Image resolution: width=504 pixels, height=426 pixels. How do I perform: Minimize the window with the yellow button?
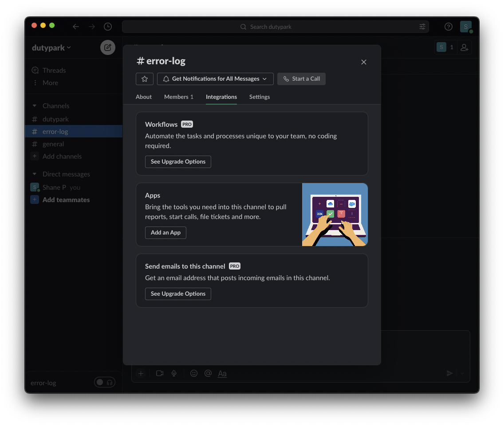(x=43, y=25)
